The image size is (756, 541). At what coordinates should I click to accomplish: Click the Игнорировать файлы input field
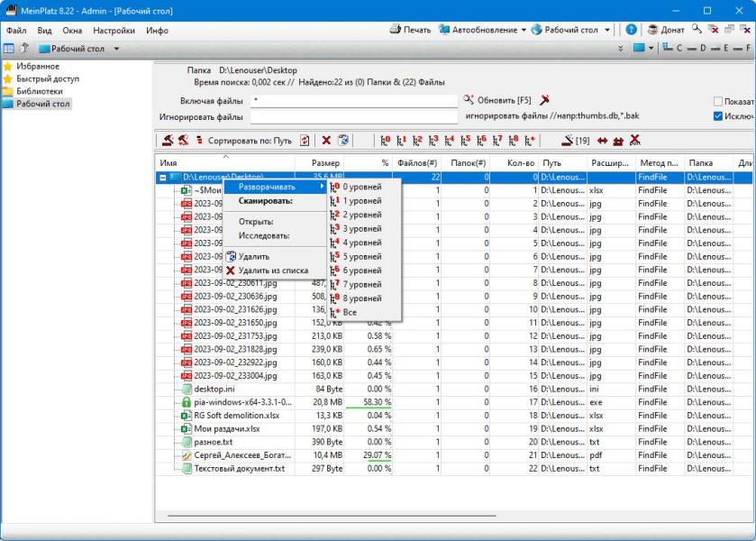pos(354,117)
